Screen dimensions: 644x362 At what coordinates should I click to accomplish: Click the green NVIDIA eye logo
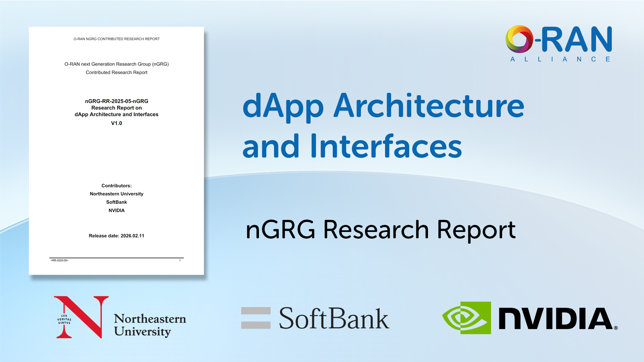(467, 318)
